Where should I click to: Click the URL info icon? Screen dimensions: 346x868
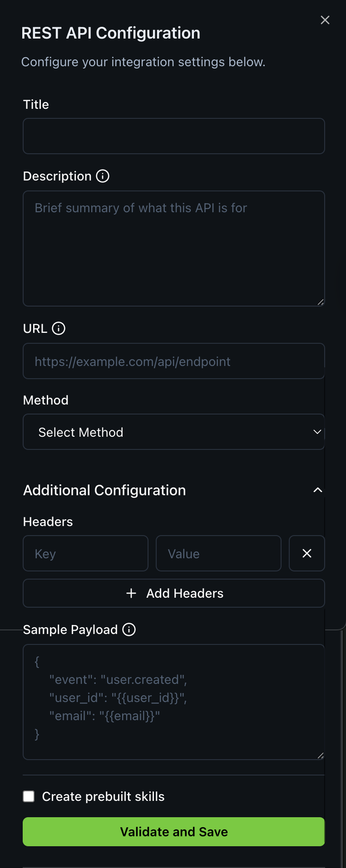pos(59,328)
